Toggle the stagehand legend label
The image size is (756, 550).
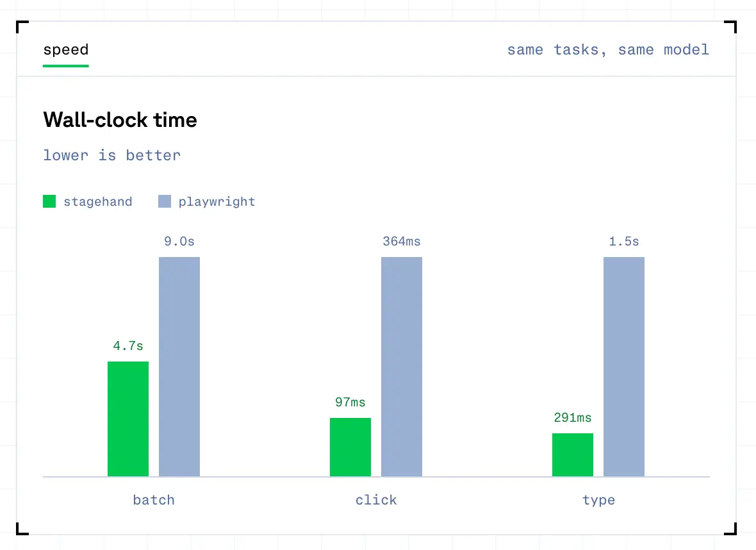[98, 202]
